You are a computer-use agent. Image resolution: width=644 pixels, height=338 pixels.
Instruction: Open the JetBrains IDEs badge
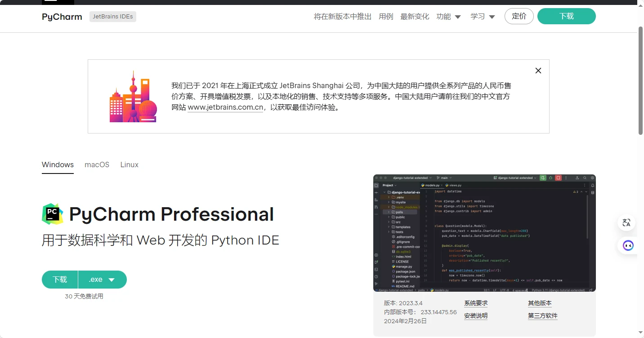pos(113,17)
